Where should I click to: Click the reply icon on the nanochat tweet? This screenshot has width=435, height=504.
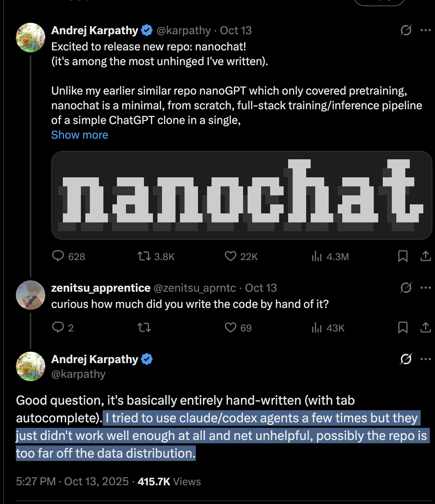(58, 256)
